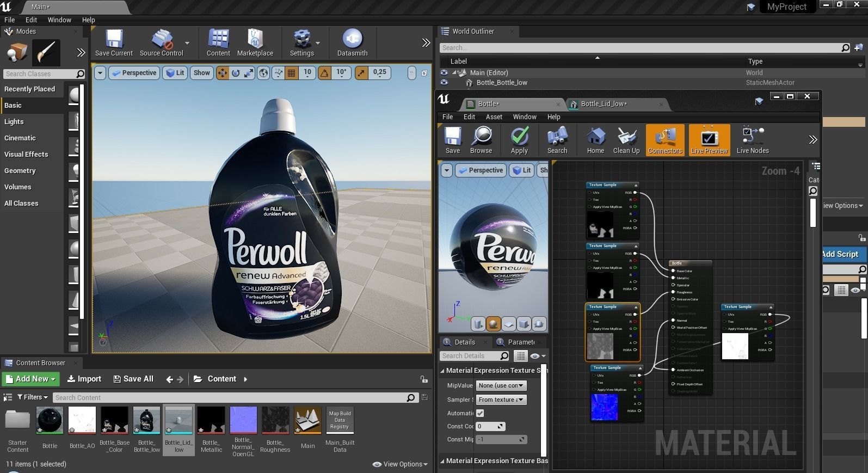This screenshot has width=868, height=473.
Task: Open Settings in the main toolbar
Action: point(301,43)
